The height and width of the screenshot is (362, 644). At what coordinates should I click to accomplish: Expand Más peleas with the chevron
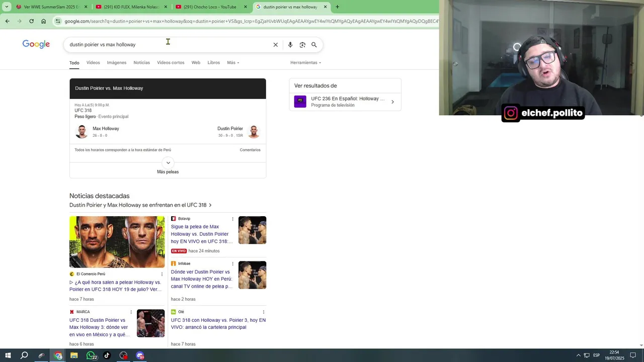(168, 163)
